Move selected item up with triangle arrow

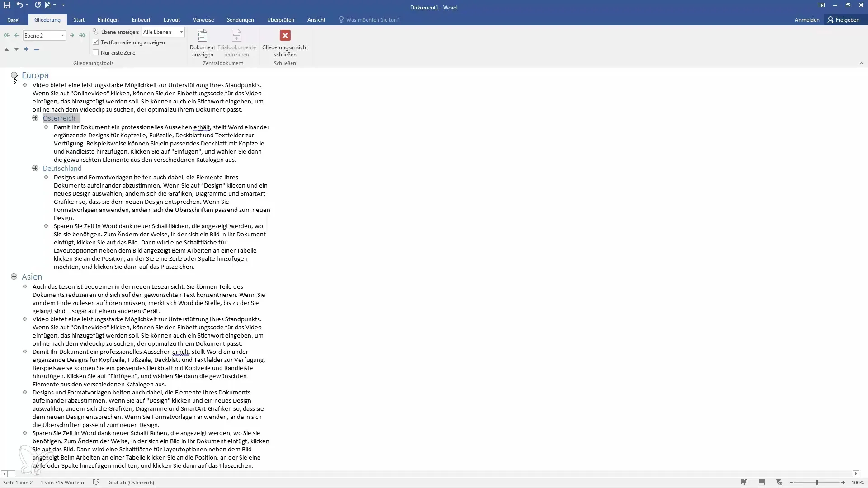(6, 49)
